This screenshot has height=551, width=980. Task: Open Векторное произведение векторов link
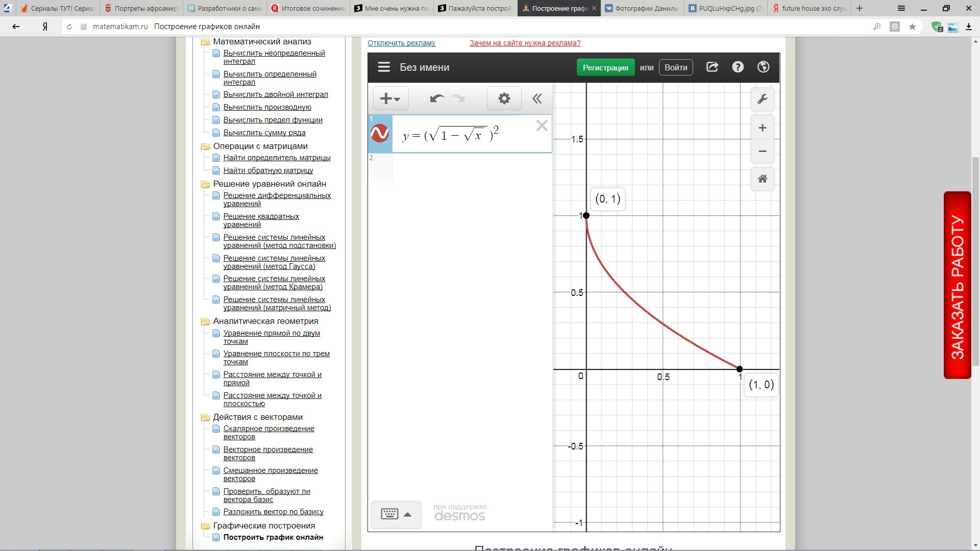click(268, 454)
